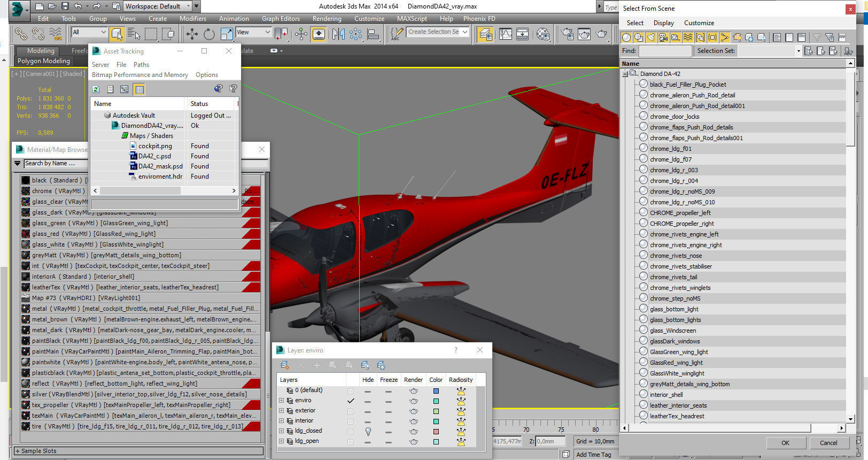Activate the Select and Scale tool
Image resolution: width=868 pixels, height=460 pixels.
click(x=227, y=34)
